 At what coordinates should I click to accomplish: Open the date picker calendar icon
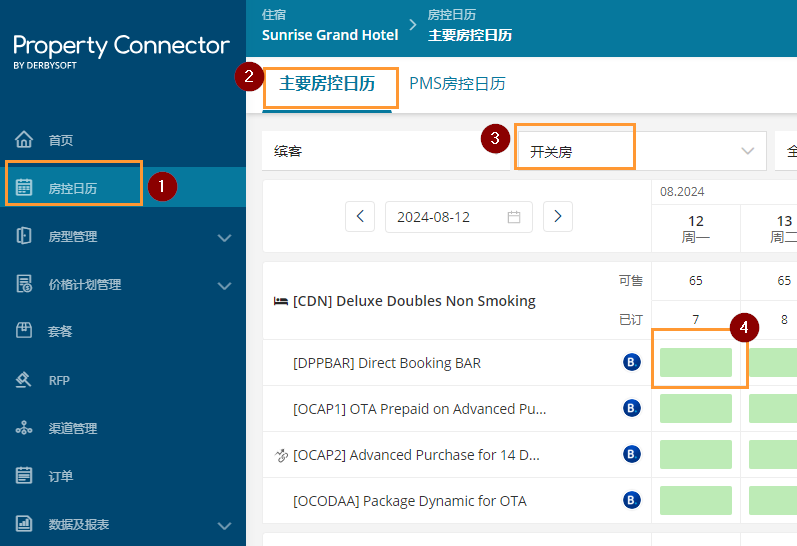tap(514, 217)
